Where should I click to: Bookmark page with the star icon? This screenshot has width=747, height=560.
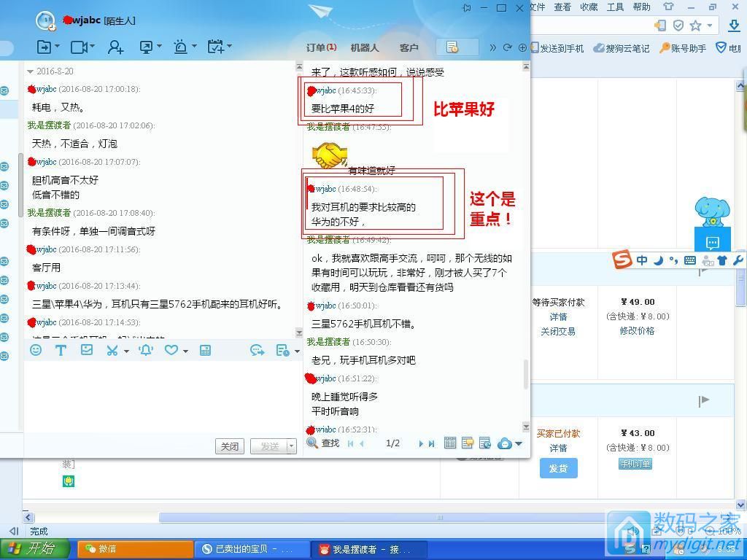tap(695, 26)
